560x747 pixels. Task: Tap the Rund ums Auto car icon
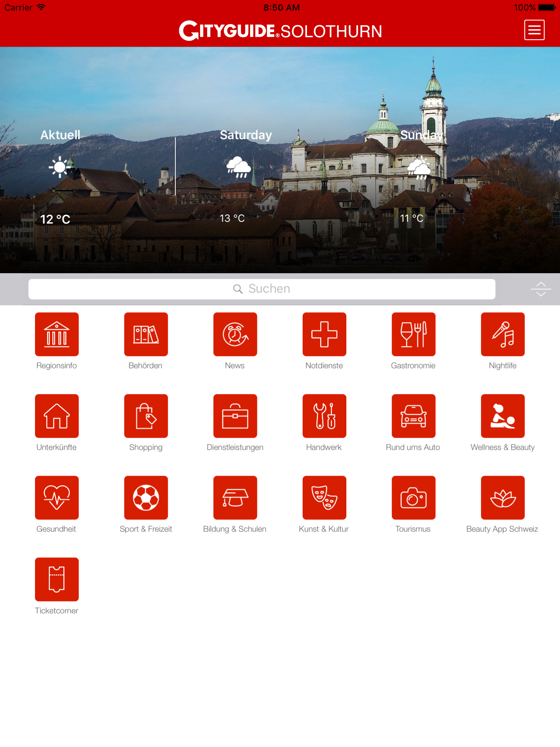click(413, 416)
